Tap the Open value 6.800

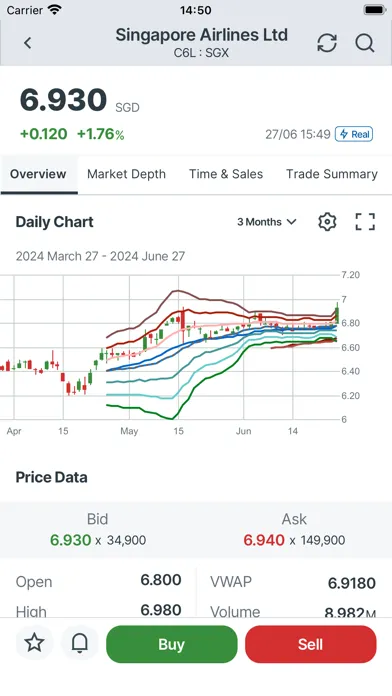tap(161, 580)
